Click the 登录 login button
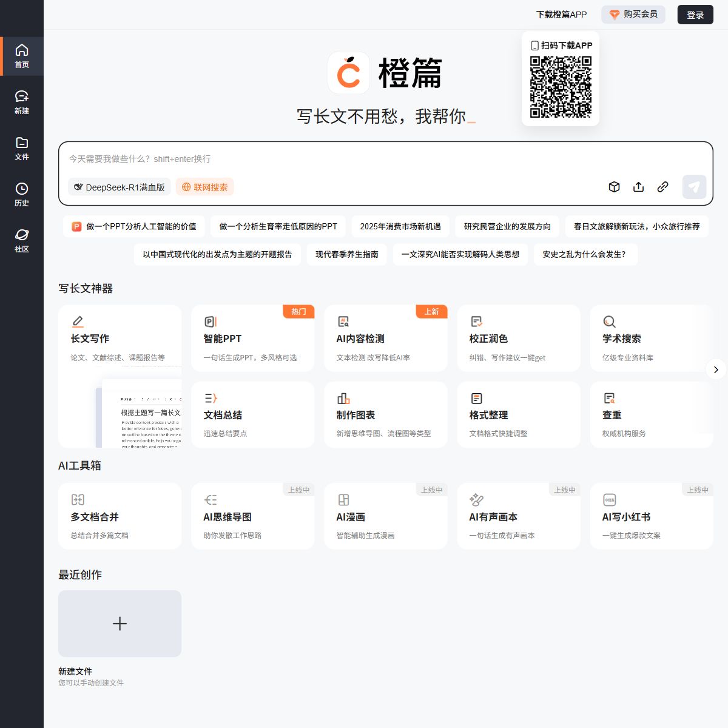This screenshot has width=728, height=728. 695,15
